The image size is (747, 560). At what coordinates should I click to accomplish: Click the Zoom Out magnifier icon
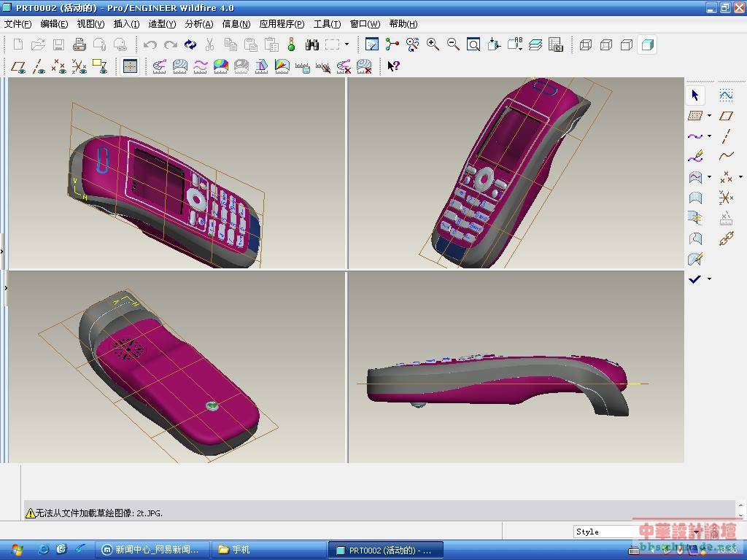coord(453,44)
